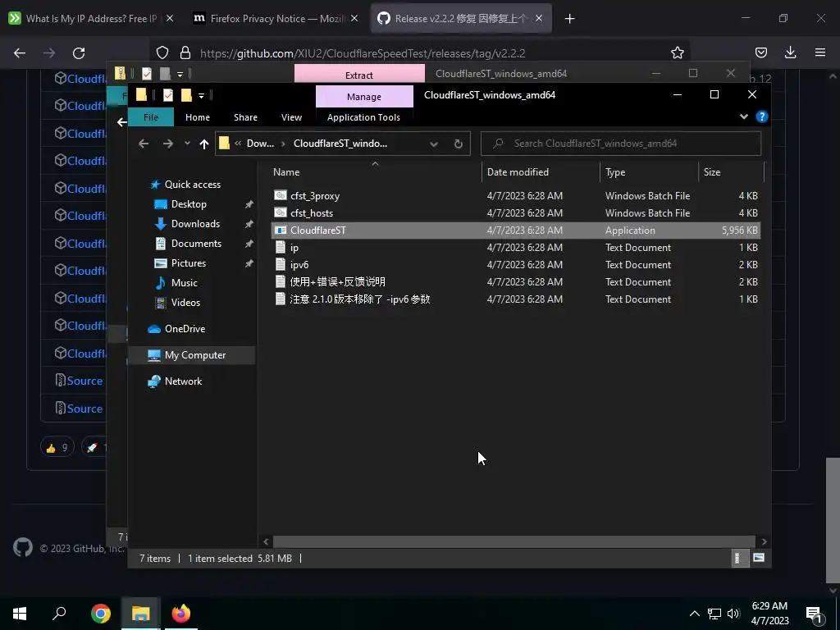Screen dimensions: 840x630
Task: Select the CloudflareST application icon
Action: (x=281, y=230)
